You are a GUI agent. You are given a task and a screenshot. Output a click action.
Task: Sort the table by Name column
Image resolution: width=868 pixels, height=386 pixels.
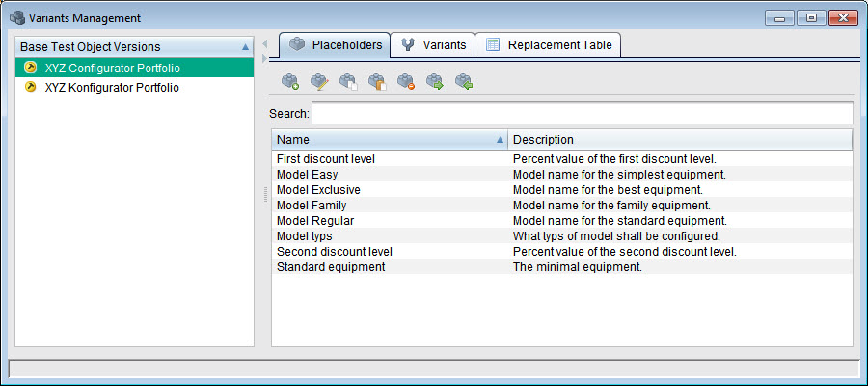[x=390, y=139]
